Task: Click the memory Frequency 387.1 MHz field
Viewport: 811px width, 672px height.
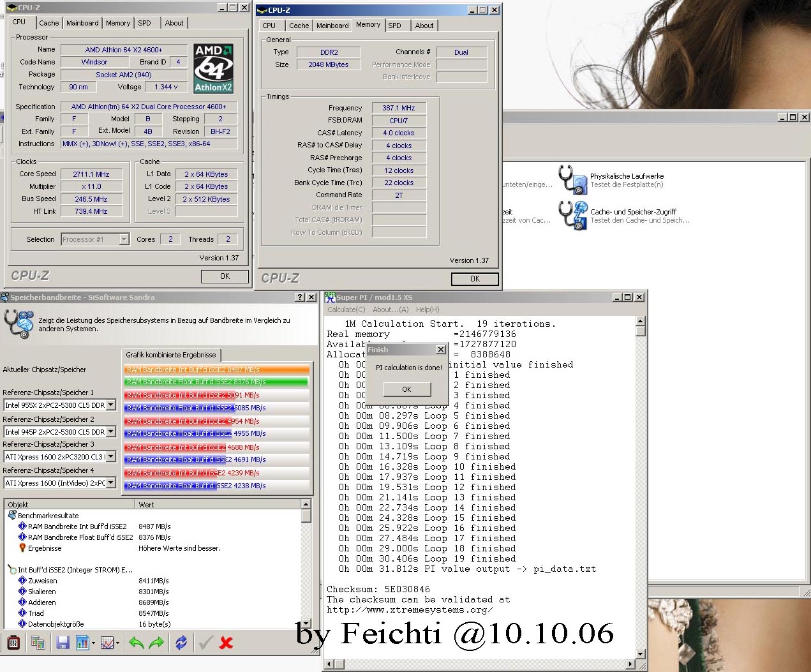Action: tap(399, 108)
